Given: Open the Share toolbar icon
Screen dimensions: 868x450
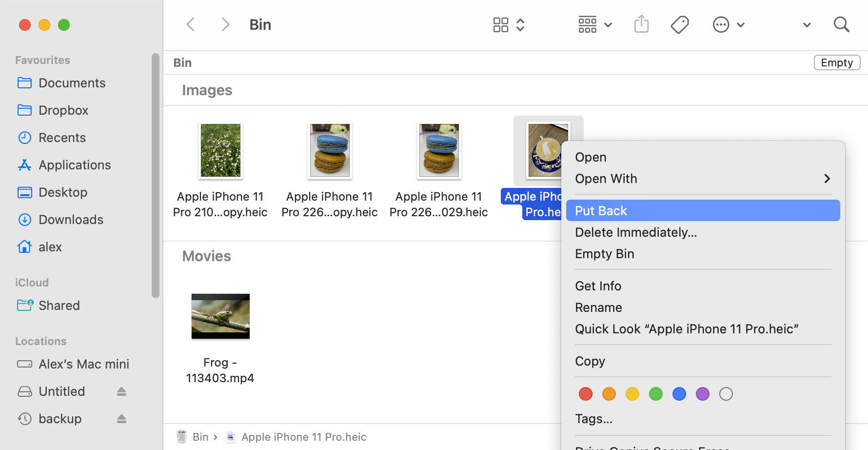Looking at the screenshot, I should point(641,24).
